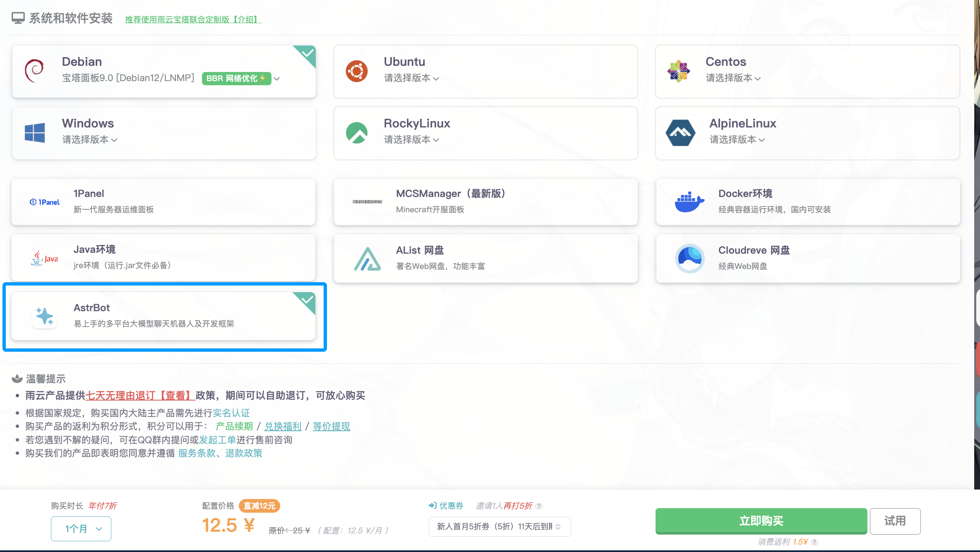Click the Docker whale icon
Viewport: 980px width, 552px height.
689,202
